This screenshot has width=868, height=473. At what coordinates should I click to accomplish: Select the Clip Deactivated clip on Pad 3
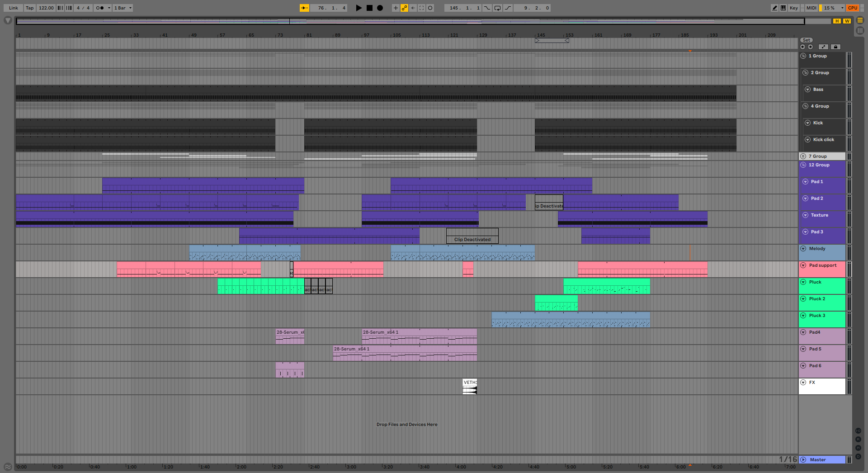[472, 236]
